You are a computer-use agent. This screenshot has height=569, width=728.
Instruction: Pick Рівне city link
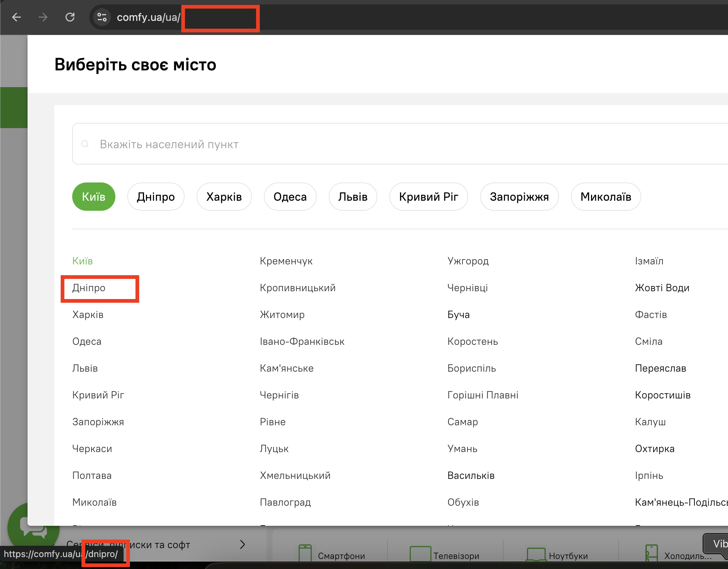pos(273,422)
